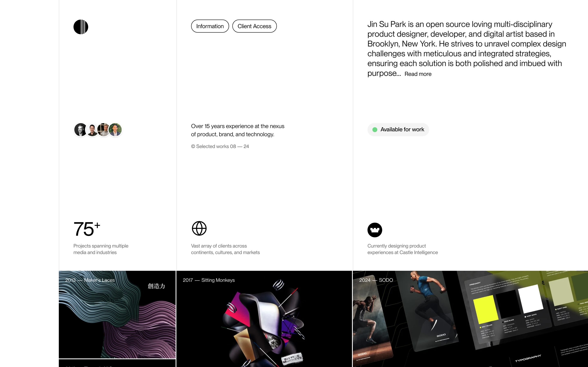Open the Client Access page
The image size is (588, 367).
click(x=254, y=26)
